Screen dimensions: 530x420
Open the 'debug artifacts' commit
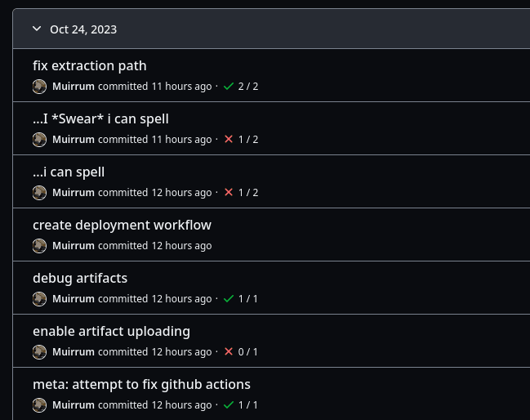[x=80, y=278]
